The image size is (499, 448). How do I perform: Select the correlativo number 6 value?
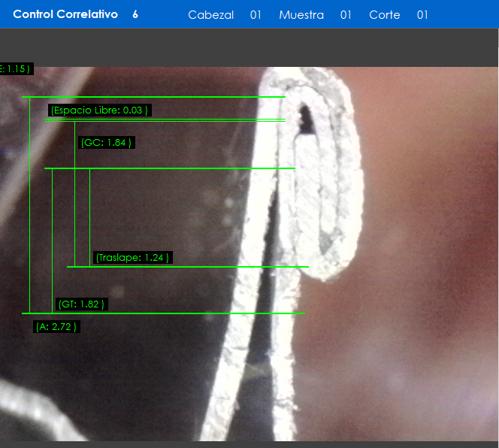click(x=135, y=14)
